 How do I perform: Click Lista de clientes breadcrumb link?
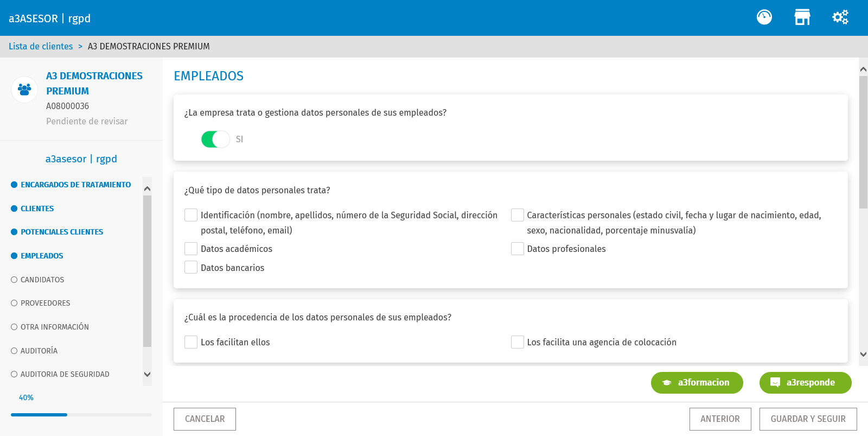click(x=41, y=46)
